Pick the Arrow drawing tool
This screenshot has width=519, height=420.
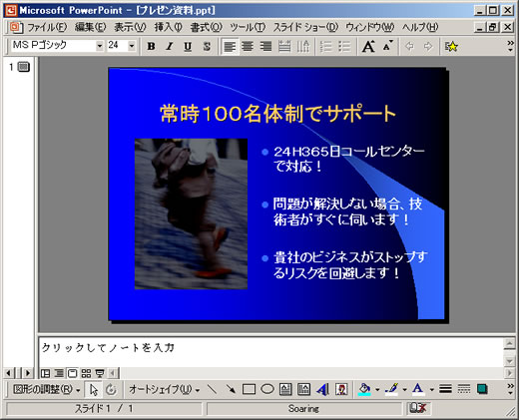coord(231,389)
